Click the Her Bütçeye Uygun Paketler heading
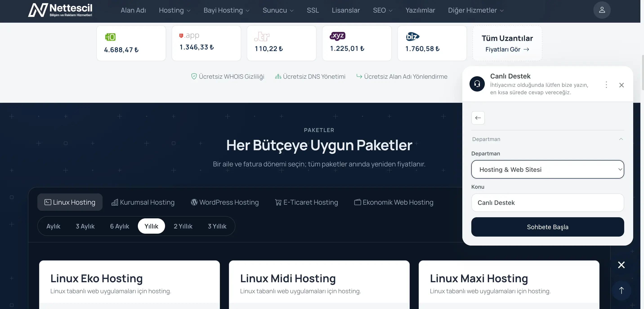 (319, 145)
